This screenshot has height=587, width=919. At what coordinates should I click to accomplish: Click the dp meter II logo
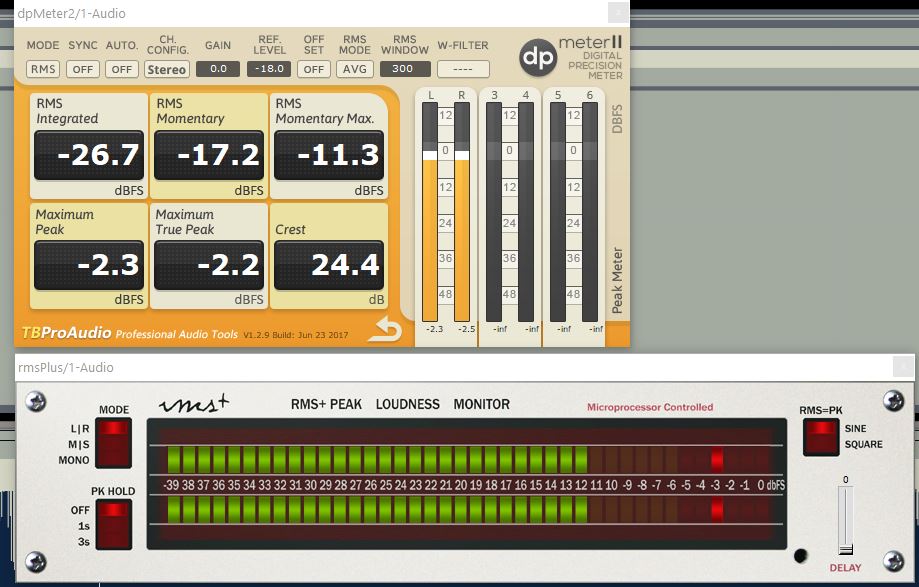(570, 57)
